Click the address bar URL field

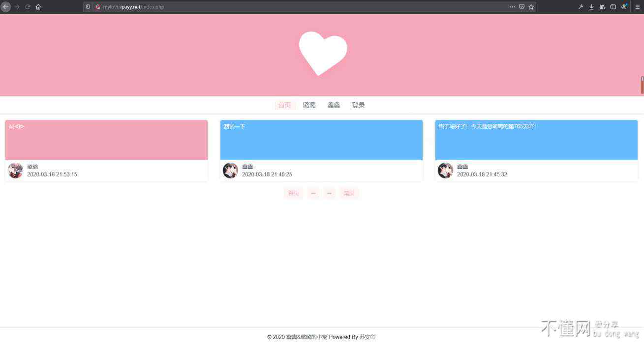click(295, 7)
